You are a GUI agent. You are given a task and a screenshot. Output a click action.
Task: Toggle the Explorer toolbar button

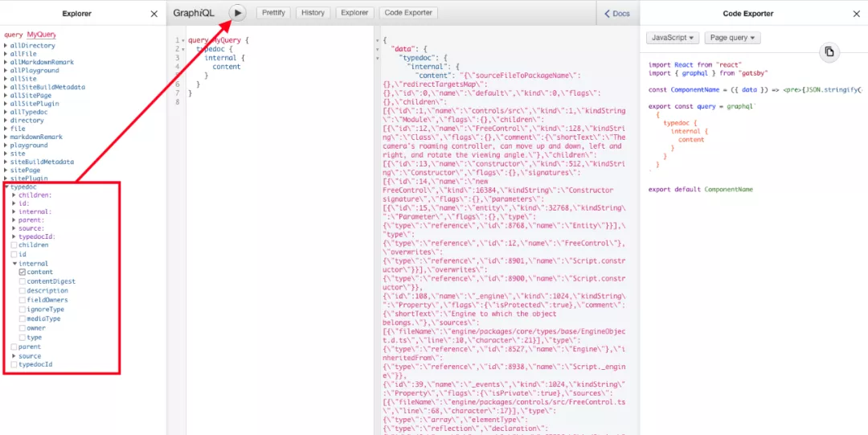(355, 13)
